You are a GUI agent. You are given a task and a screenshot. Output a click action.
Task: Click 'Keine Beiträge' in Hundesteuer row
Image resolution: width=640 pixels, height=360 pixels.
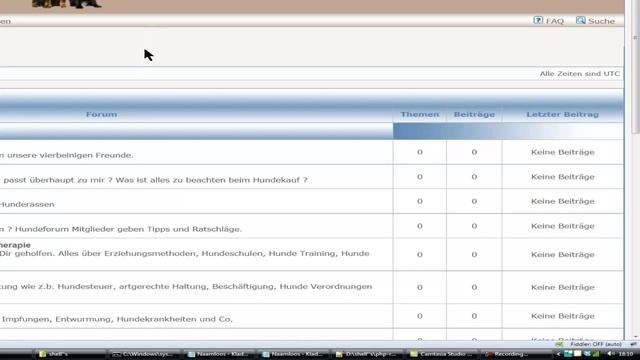coord(563,287)
